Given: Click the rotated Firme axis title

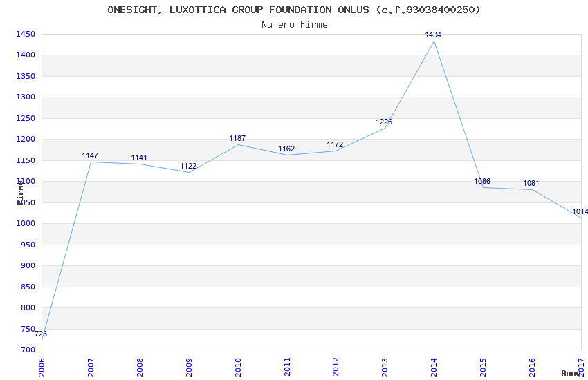Looking at the screenshot, I should 20,193.
